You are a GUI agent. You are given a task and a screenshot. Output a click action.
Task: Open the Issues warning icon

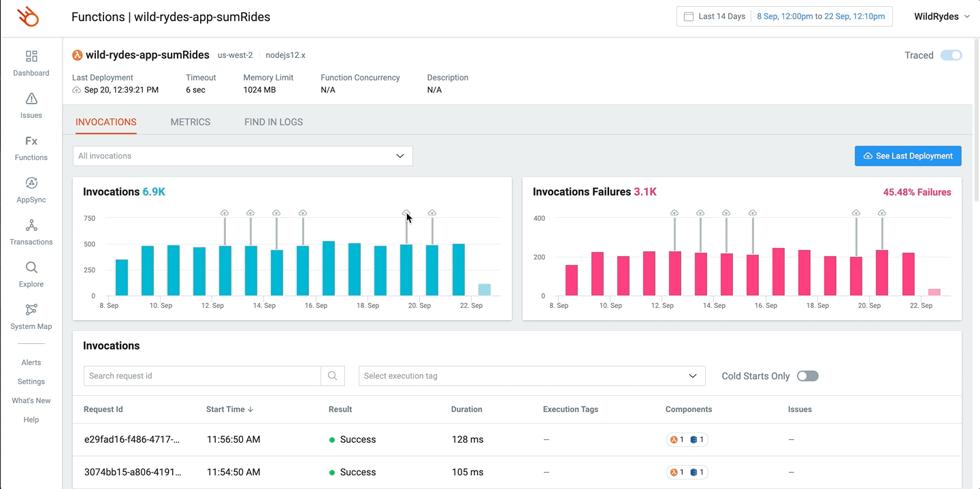[x=31, y=99]
